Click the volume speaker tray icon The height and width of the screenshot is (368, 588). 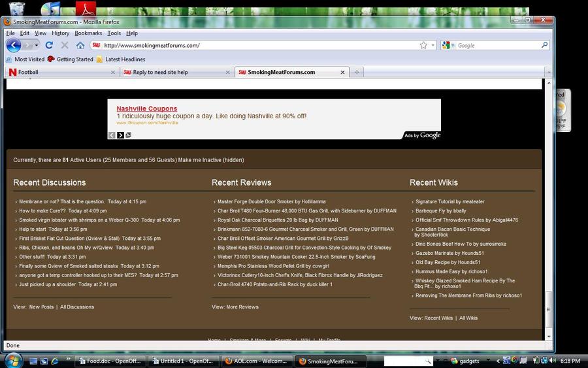pyautogui.click(x=552, y=361)
